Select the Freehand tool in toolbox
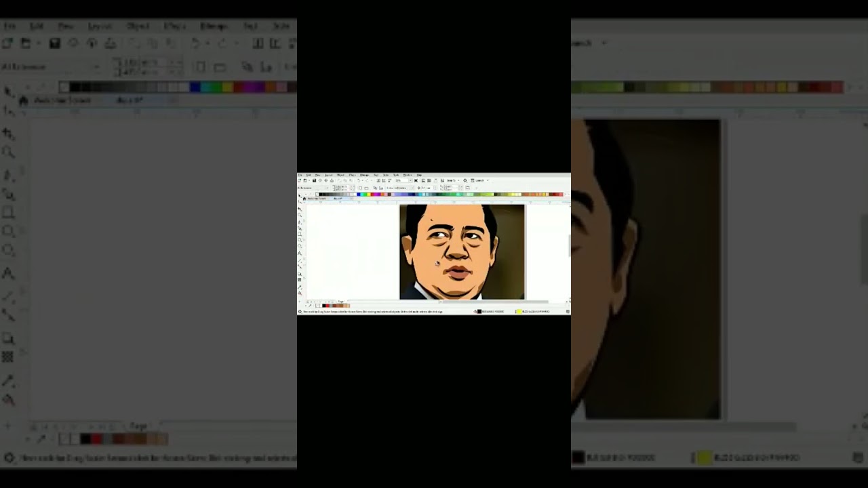This screenshot has height=488, width=868. 300,222
